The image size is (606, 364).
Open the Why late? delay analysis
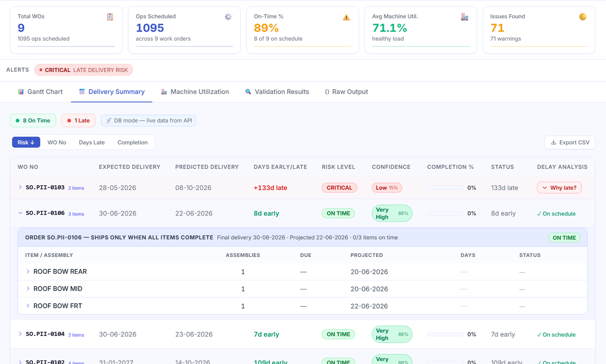(559, 187)
